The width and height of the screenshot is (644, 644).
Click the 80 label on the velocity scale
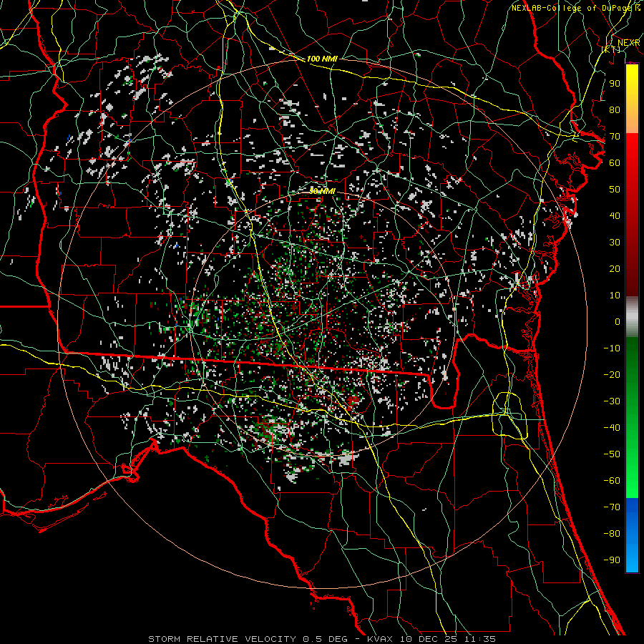(615, 109)
